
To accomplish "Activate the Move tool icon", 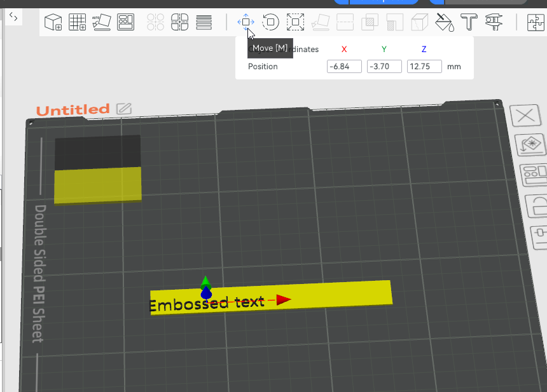I will (x=246, y=22).
